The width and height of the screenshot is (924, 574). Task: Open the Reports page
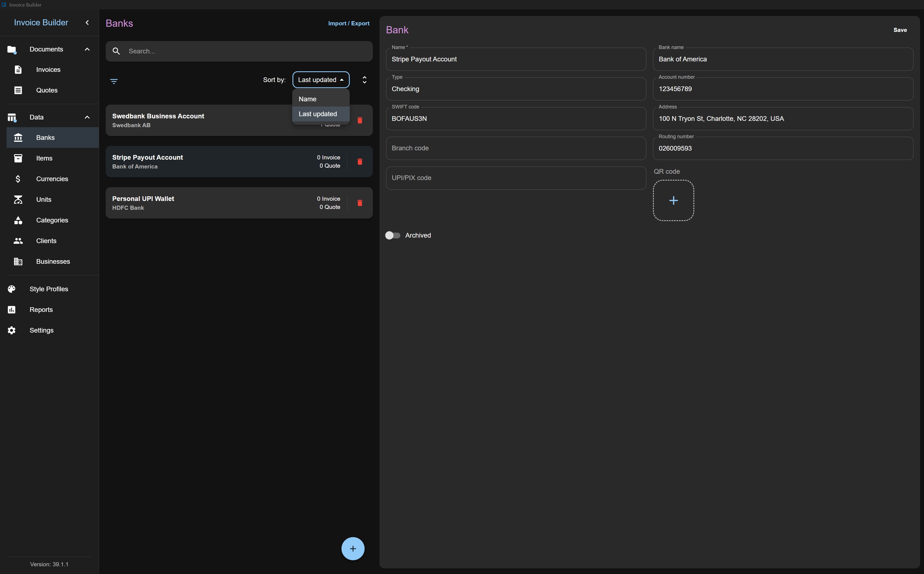click(49, 310)
